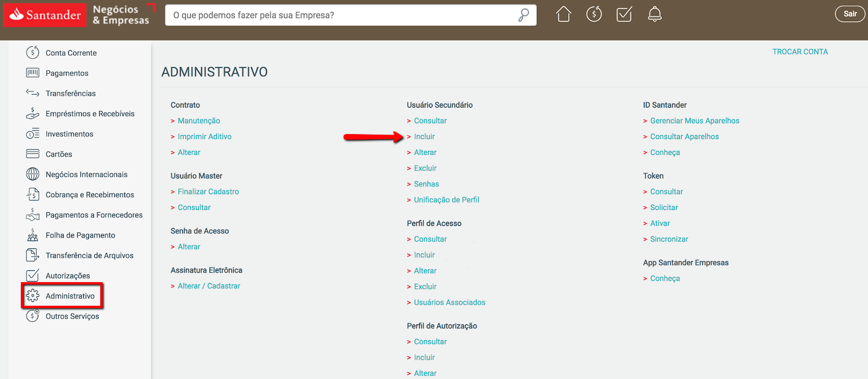Go to home via house icon
This screenshot has width=868, height=379.
564,14
